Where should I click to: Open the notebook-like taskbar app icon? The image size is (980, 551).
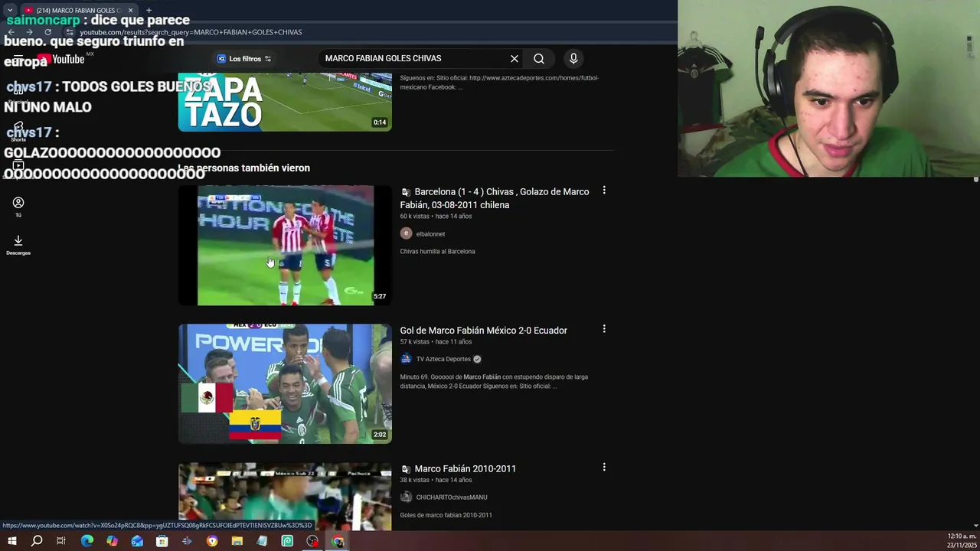coord(262,541)
